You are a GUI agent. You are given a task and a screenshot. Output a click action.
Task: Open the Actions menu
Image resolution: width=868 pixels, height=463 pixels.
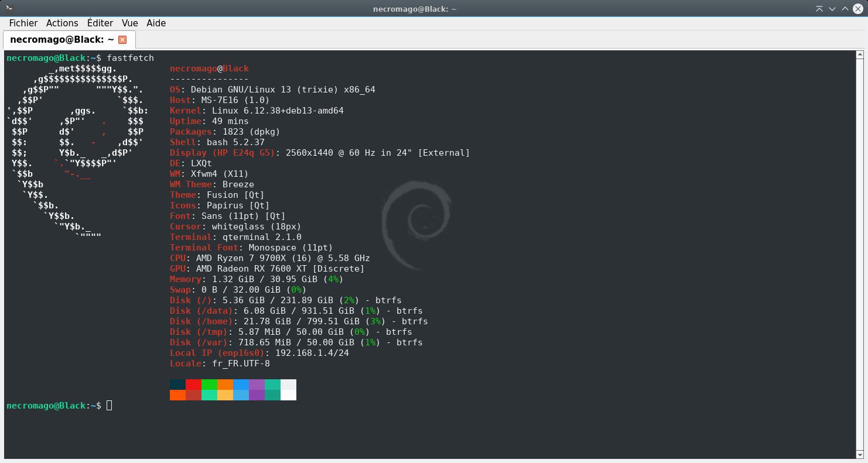coord(62,23)
